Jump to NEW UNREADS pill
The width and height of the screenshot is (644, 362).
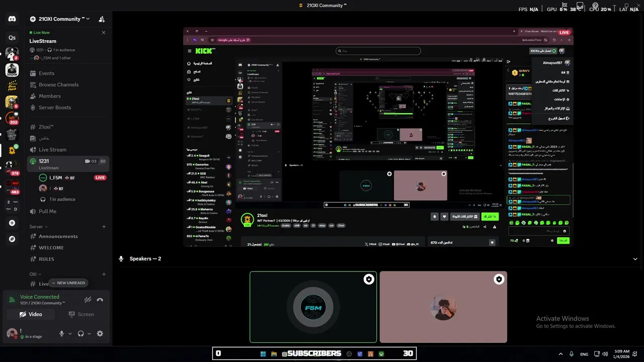68,283
